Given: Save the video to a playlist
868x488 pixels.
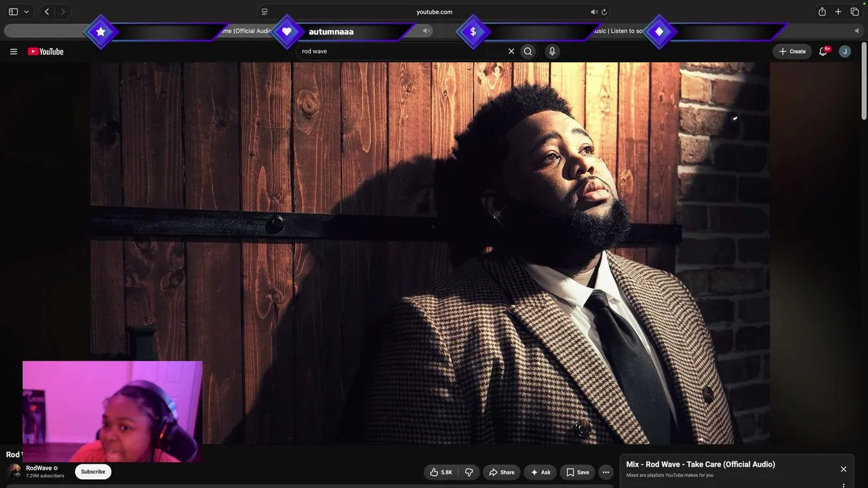Looking at the screenshot, I should click(x=578, y=472).
